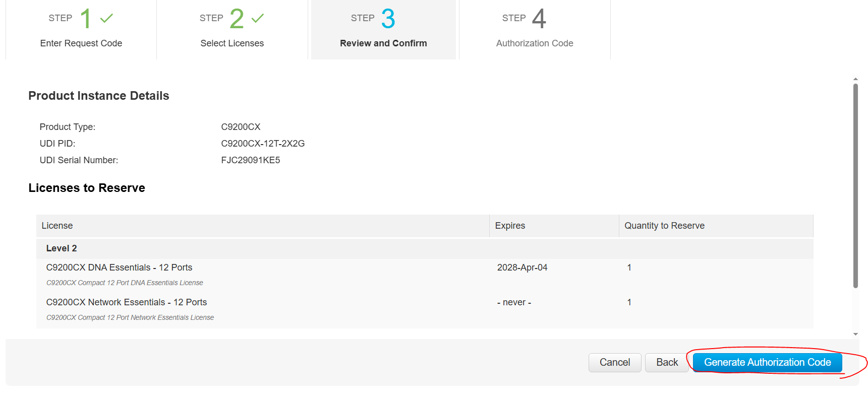Viewport: 868px width, 400px height.
Task: Open Step 2 Select Licenses tab
Action: coord(232,30)
